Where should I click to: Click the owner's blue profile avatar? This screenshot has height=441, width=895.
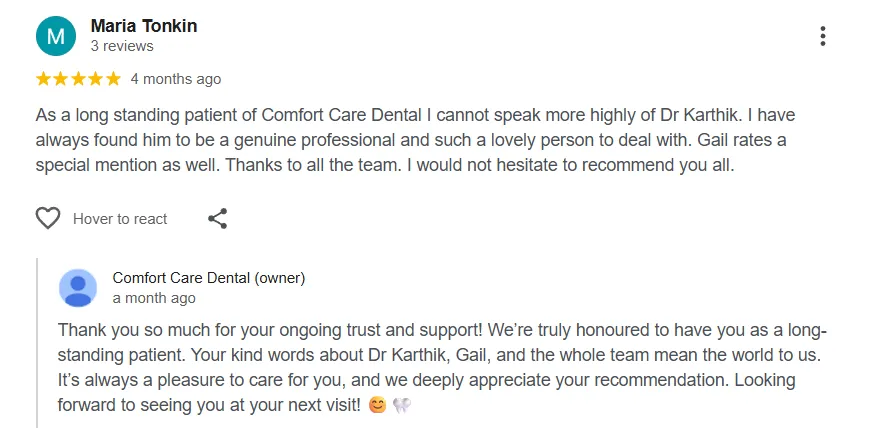click(x=78, y=288)
